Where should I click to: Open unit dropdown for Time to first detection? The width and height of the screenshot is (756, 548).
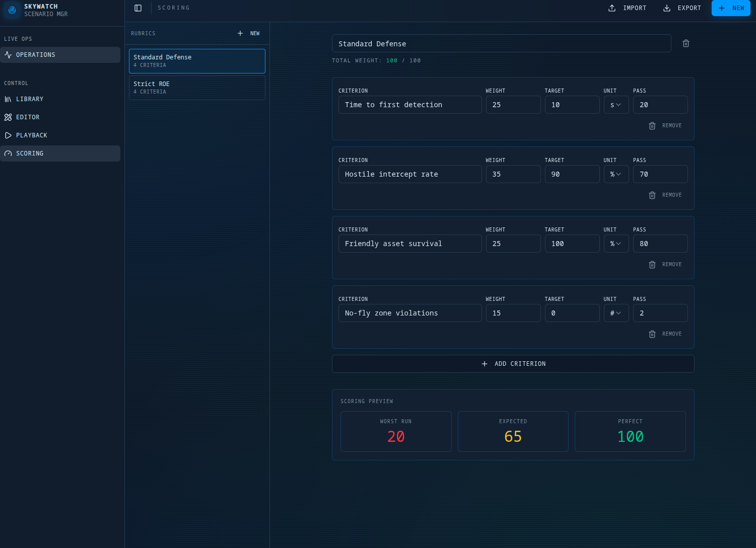[x=616, y=105]
